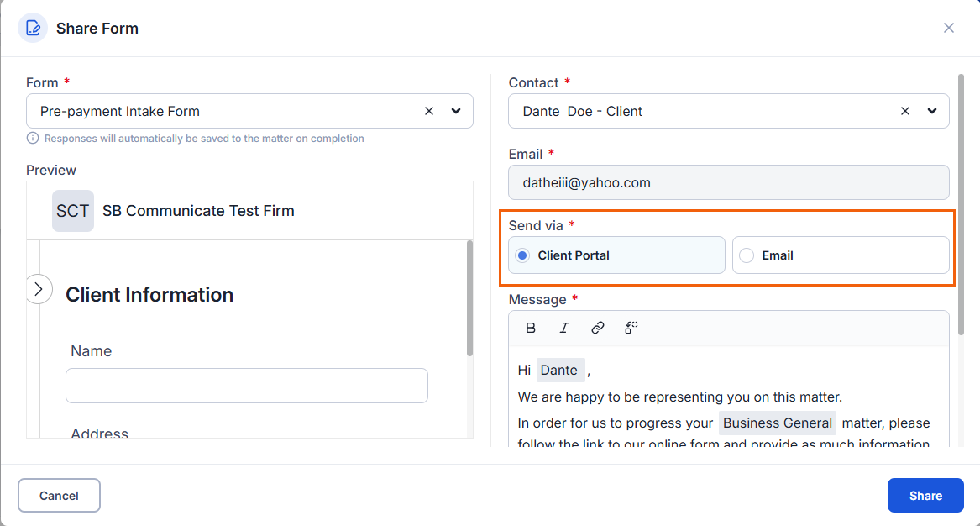Apply italic formatting in message toolbar
The image size is (980, 526).
pos(564,329)
